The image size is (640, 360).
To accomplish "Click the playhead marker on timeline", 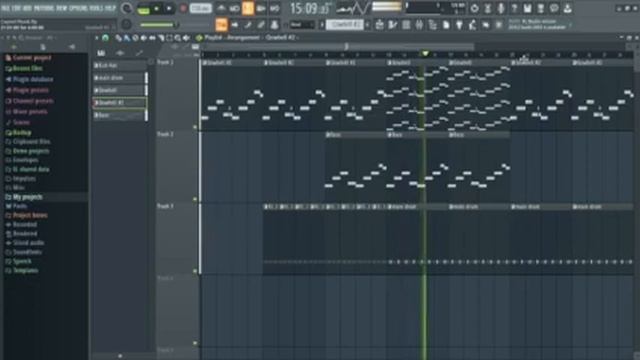I will 425,53.
